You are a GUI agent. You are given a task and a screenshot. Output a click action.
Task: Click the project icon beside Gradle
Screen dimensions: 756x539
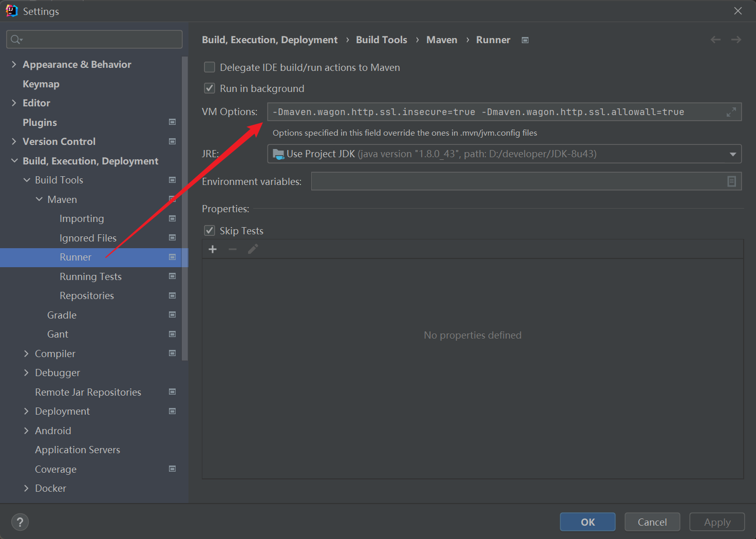[x=173, y=314]
